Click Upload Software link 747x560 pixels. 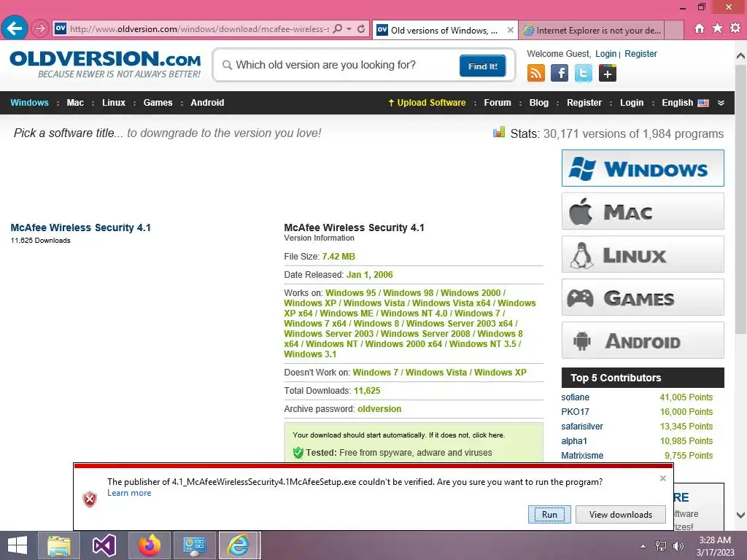click(x=427, y=103)
